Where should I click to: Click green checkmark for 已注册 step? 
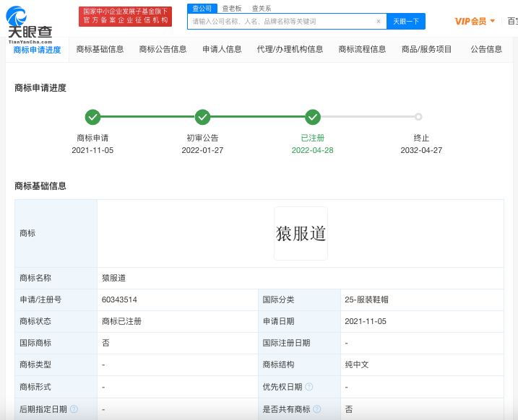[x=312, y=117]
